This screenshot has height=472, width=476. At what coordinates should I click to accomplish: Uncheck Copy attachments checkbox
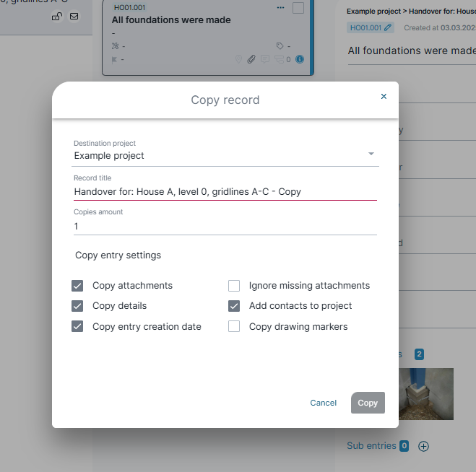pyautogui.click(x=77, y=286)
